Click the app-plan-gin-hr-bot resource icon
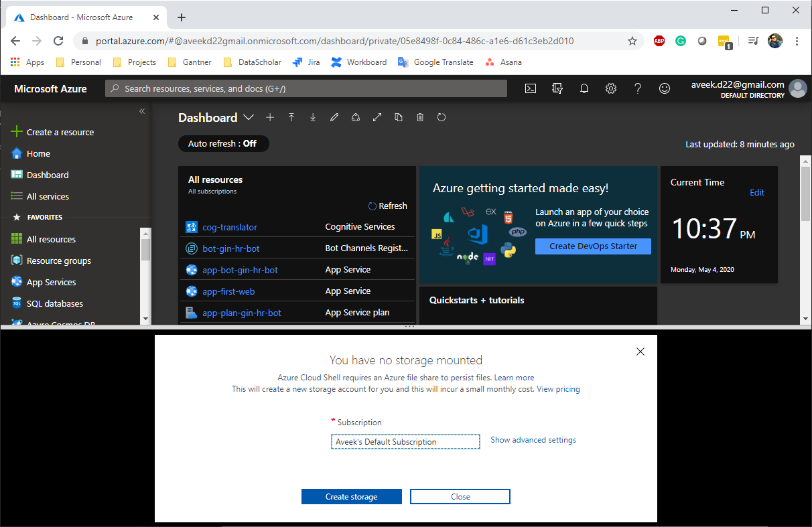Screen dimensions: 812x527 click(x=192, y=313)
